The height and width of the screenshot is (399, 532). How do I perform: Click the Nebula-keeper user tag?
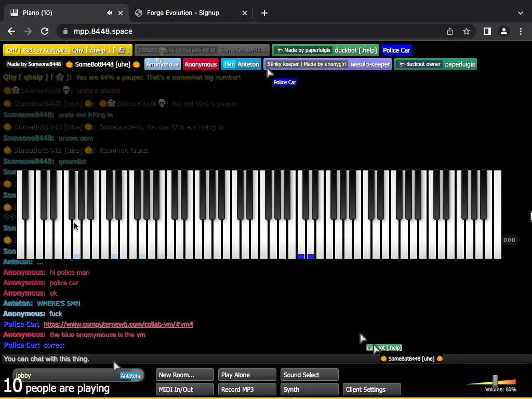pos(328,64)
